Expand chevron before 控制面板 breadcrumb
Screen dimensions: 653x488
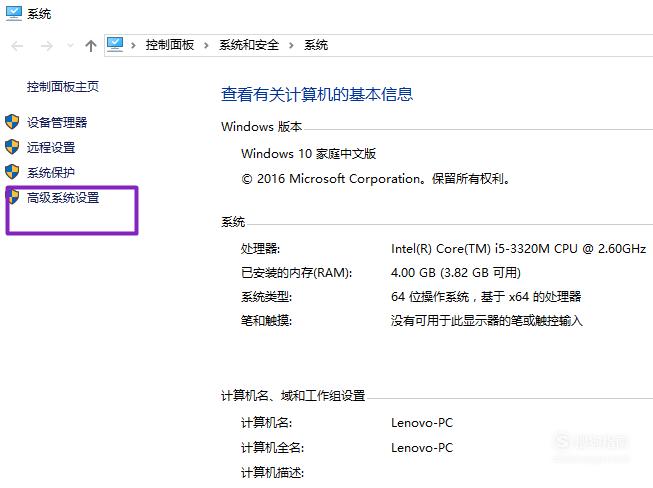(133, 45)
